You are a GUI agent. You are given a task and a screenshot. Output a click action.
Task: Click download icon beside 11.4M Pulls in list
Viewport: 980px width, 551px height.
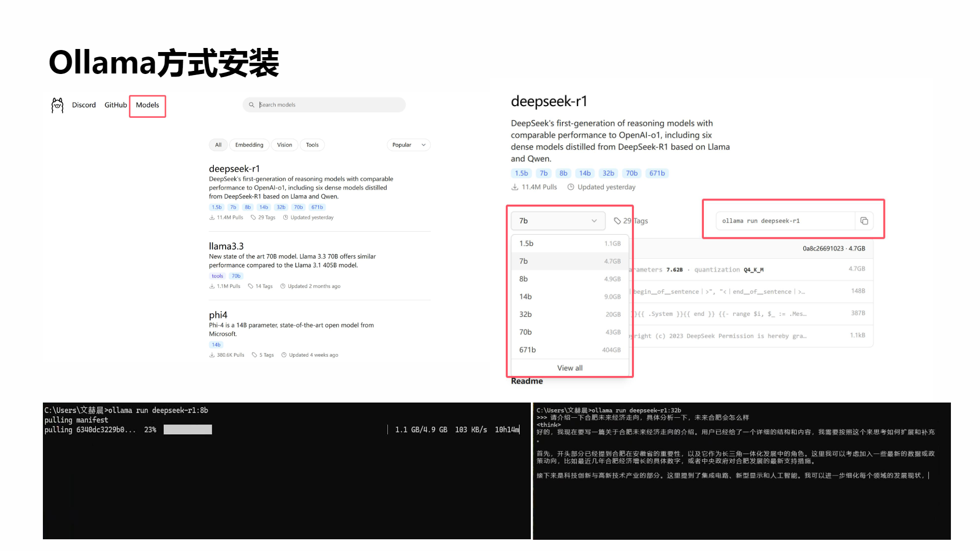[x=212, y=217]
